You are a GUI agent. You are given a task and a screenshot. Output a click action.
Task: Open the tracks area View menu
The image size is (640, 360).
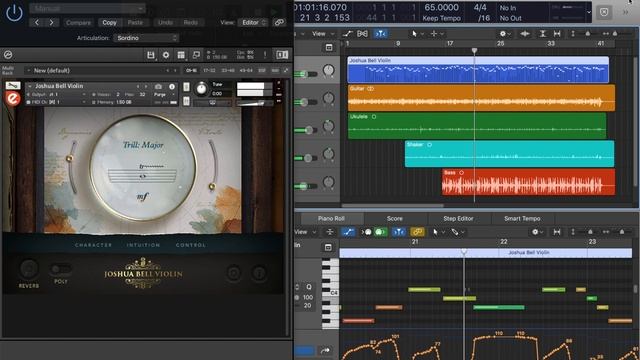[x=323, y=34]
